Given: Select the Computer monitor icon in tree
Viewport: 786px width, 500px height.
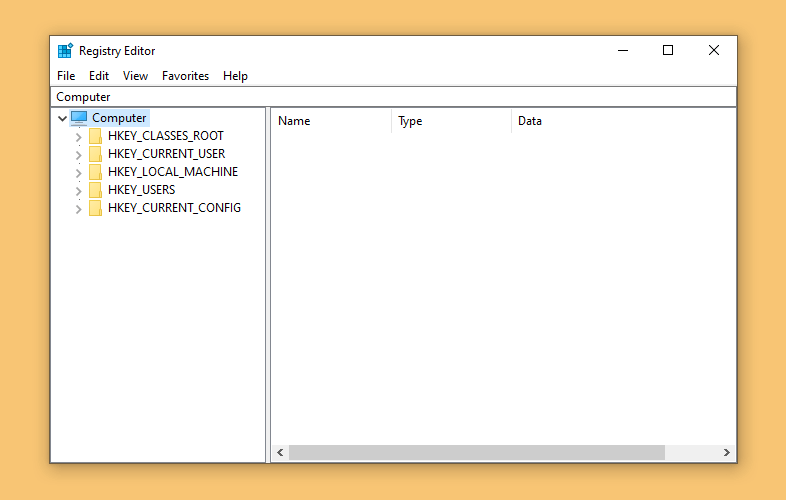Looking at the screenshot, I should pyautogui.click(x=79, y=118).
